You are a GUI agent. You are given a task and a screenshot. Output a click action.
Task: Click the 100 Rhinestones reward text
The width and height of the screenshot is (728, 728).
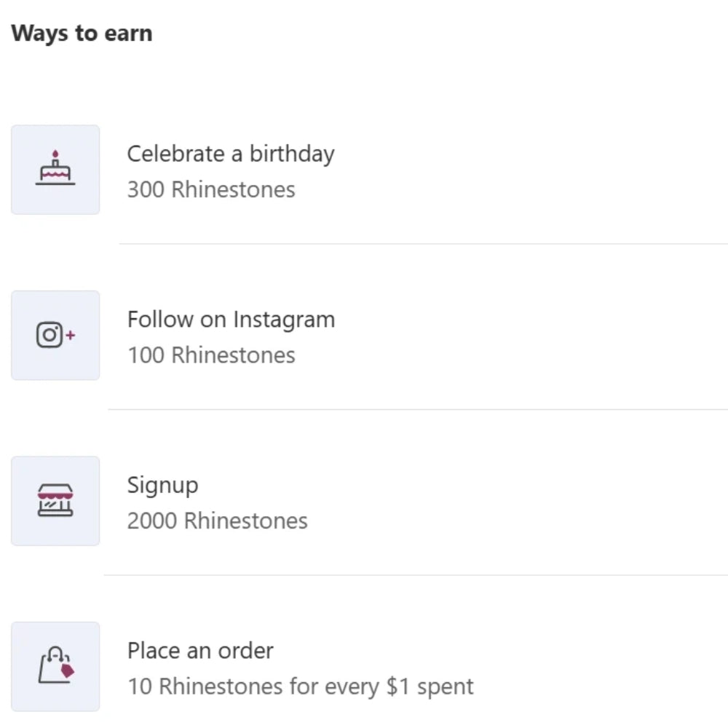pyautogui.click(x=211, y=355)
